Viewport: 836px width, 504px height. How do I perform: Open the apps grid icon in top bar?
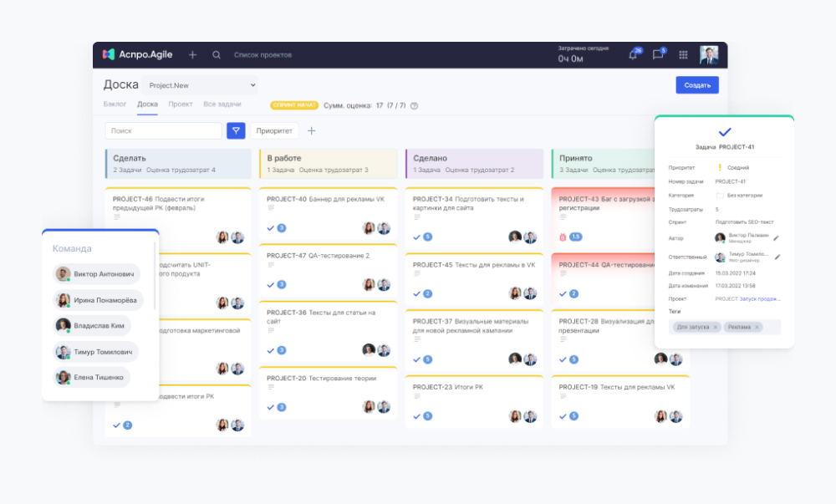coord(683,54)
